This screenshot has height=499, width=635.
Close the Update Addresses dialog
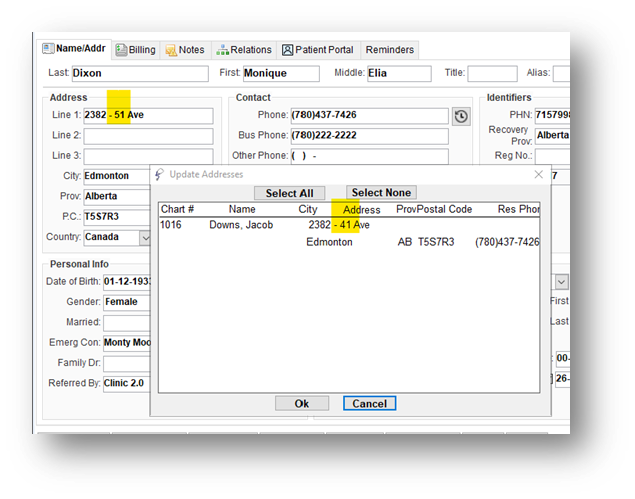[539, 175]
